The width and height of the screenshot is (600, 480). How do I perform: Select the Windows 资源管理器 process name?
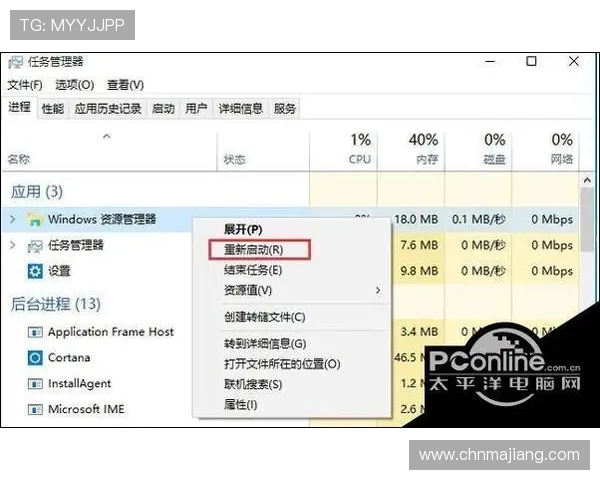[102, 219]
